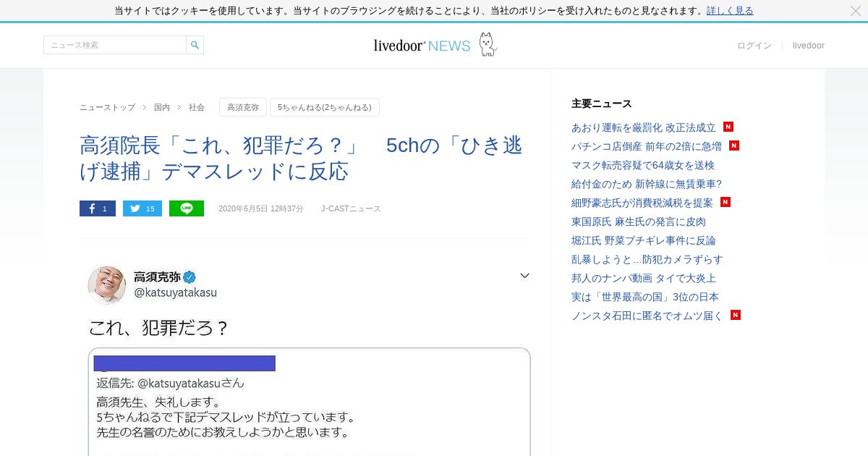
Task: Click the J-CASTニュース source link
Action: [351, 208]
